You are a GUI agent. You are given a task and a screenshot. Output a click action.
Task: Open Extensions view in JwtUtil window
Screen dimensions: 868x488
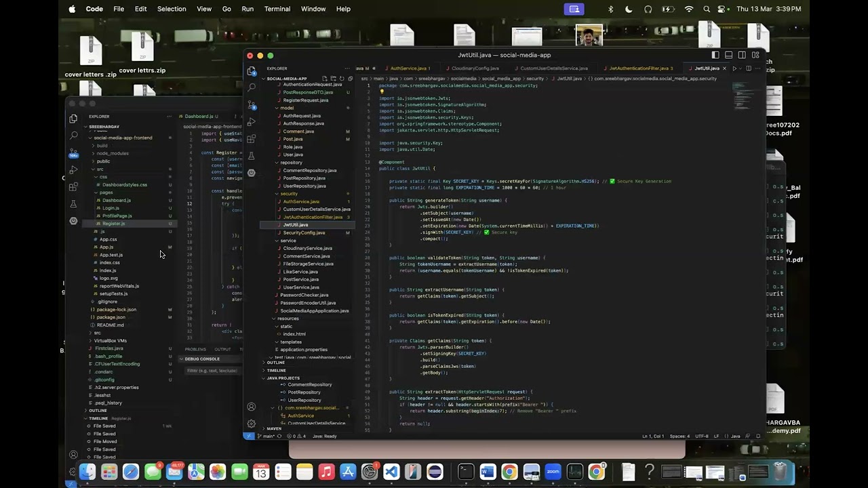pyautogui.click(x=252, y=138)
